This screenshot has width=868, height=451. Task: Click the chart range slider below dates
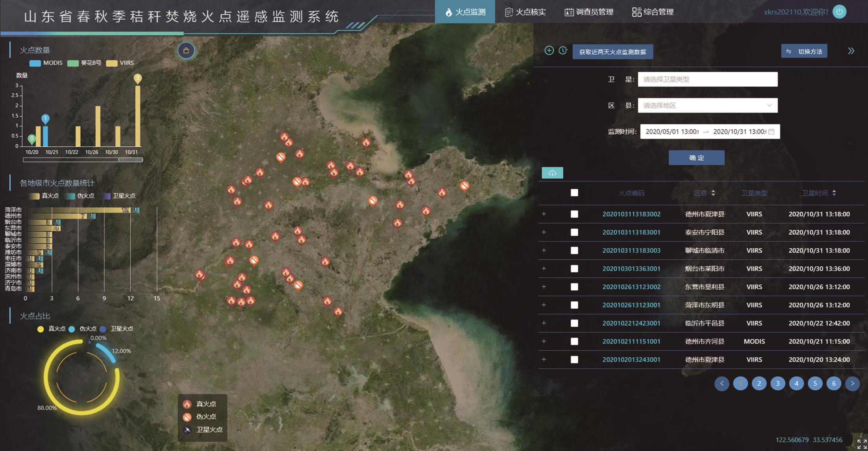(x=83, y=160)
